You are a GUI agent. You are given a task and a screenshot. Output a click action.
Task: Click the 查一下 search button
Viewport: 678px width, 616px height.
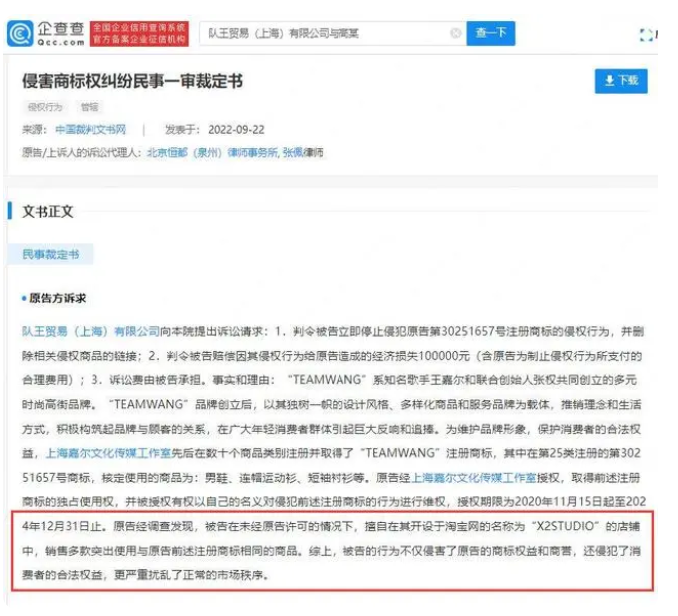click(x=490, y=33)
